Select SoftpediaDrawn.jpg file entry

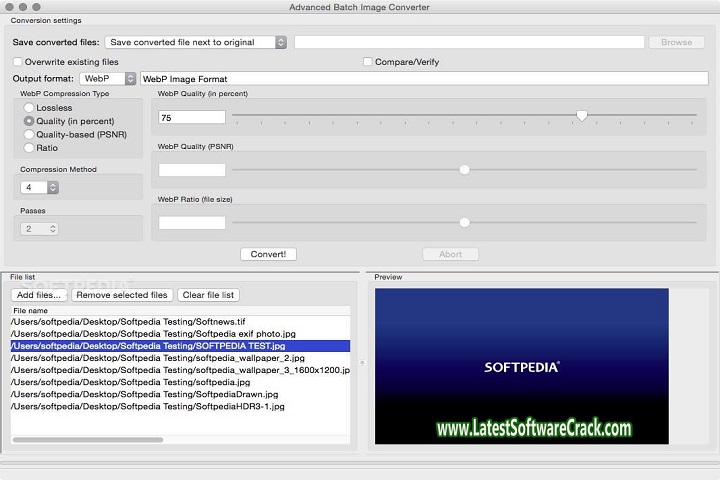pos(144,394)
